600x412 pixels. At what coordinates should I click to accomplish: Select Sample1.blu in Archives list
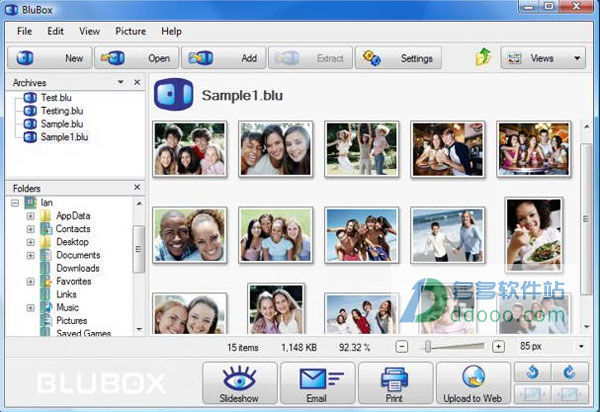[56, 137]
